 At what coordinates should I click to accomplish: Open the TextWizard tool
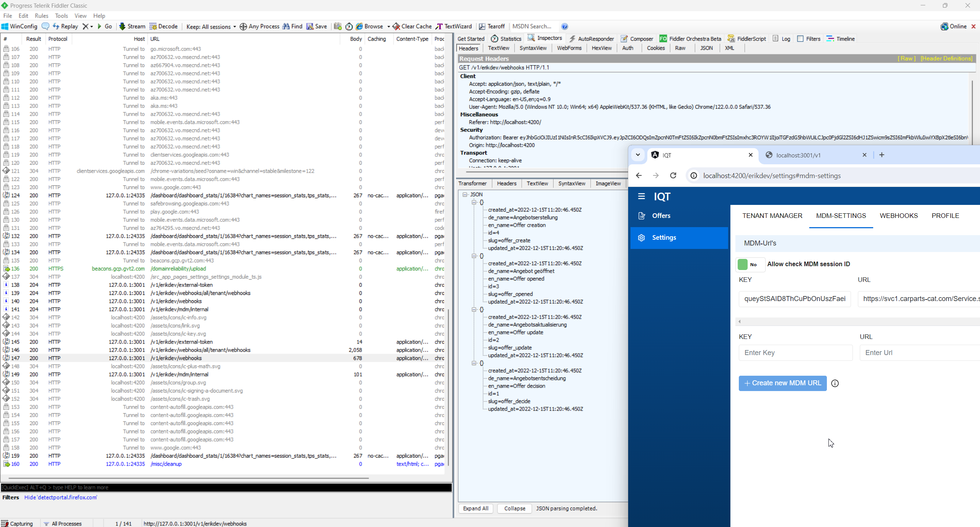(454, 26)
